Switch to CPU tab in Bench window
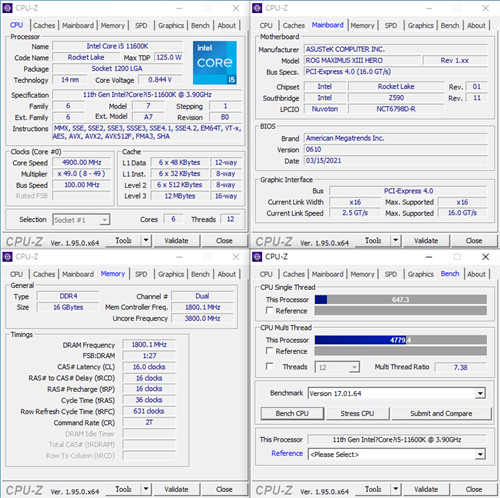This screenshot has width=500, height=498. pyautogui.click(x=266, y=274)
